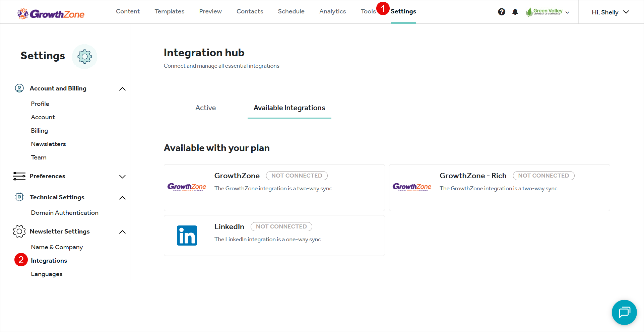
Task: Go to the Templates section
Action: coord(169,11)
